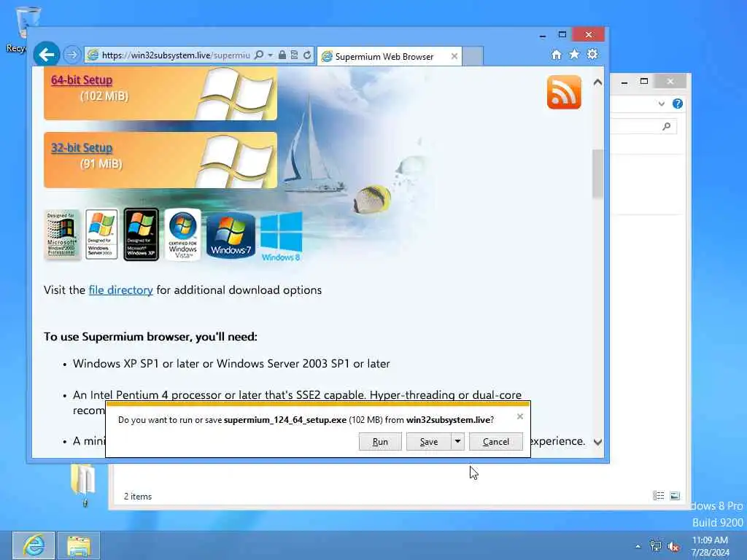Dismiss the download notification bar with X
Screen dimensions: 747x560
tap(519, 416)
